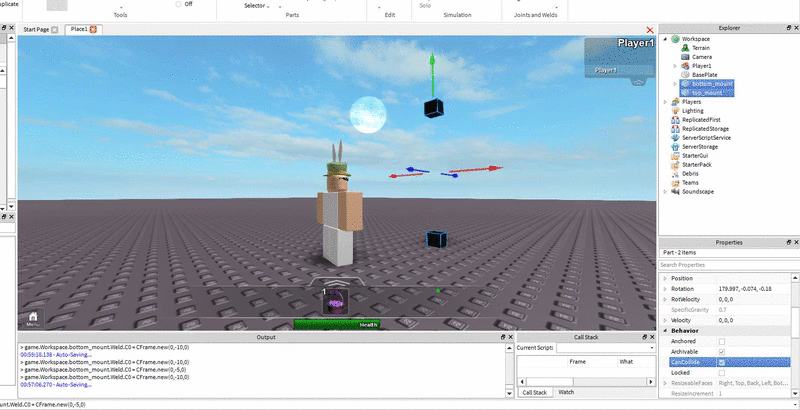Click the Player1 model icon in Explorer
The image size is (800, 410).
[685, 66]
